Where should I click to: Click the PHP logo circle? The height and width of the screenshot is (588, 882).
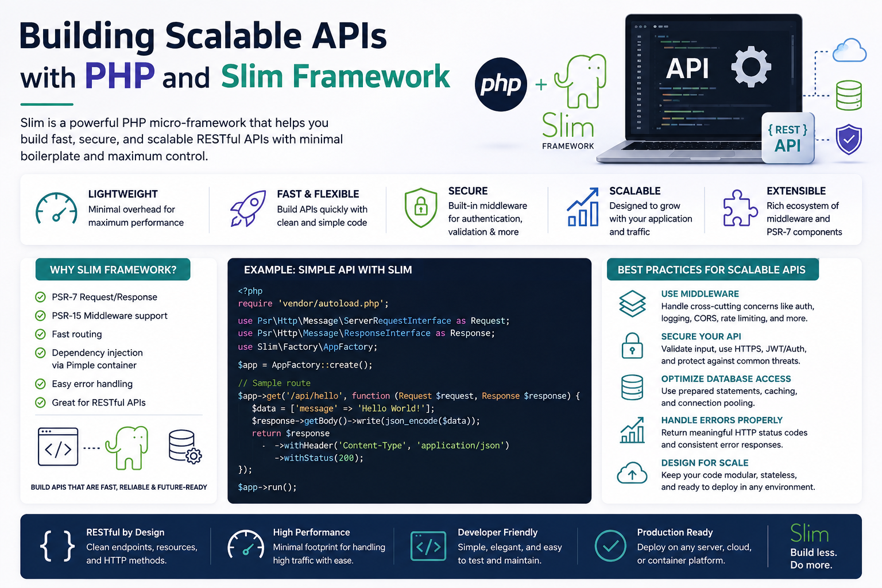coord(501,84)
